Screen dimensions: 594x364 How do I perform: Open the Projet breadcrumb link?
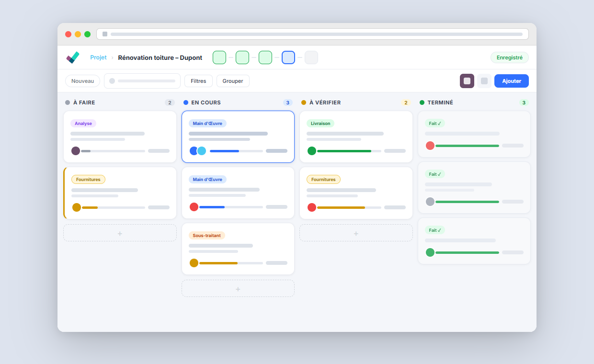click(98, 57)
